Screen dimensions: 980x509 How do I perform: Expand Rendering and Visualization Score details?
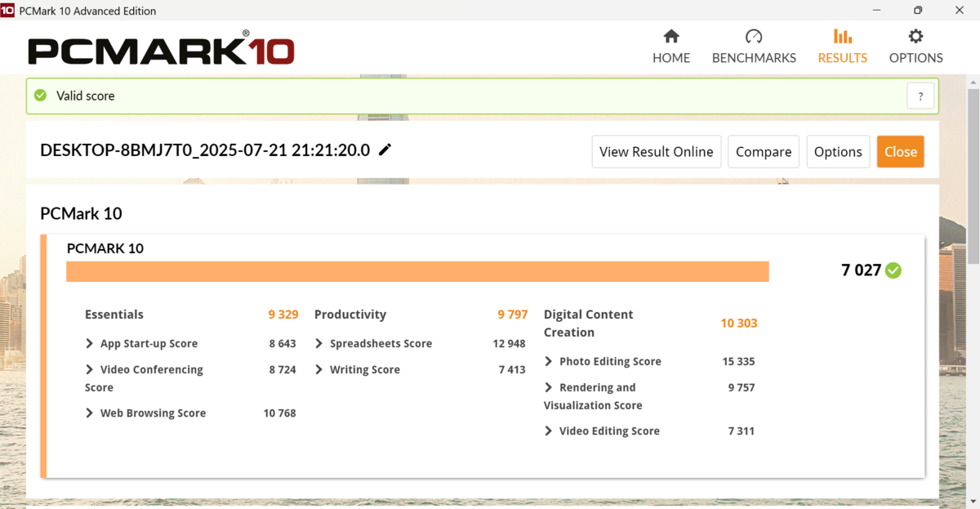click(549, 387)
